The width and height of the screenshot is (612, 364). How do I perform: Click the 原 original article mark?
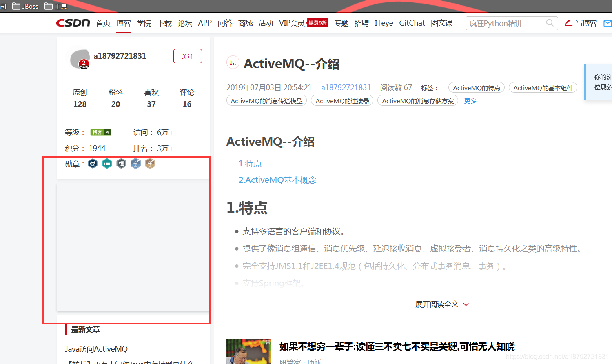(233, 62)
